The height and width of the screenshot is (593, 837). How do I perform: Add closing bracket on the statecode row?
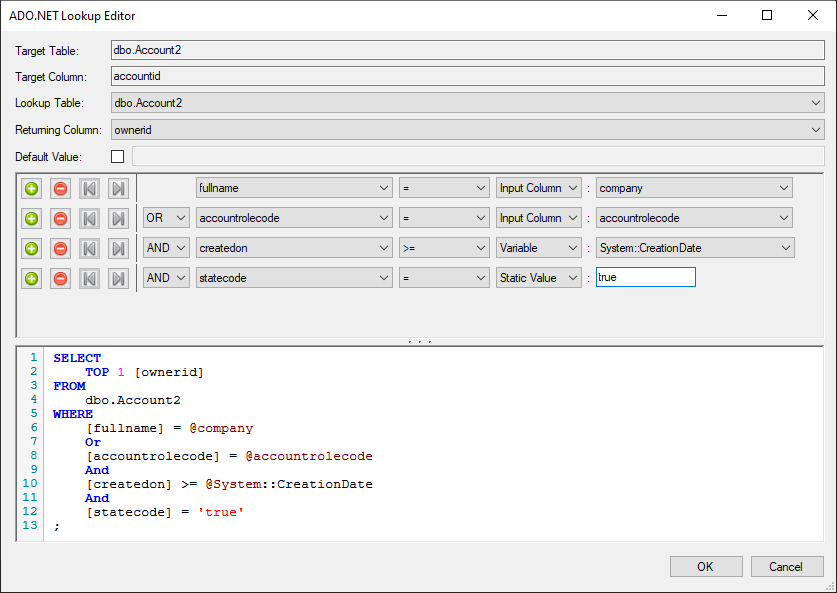click(118, 278)
